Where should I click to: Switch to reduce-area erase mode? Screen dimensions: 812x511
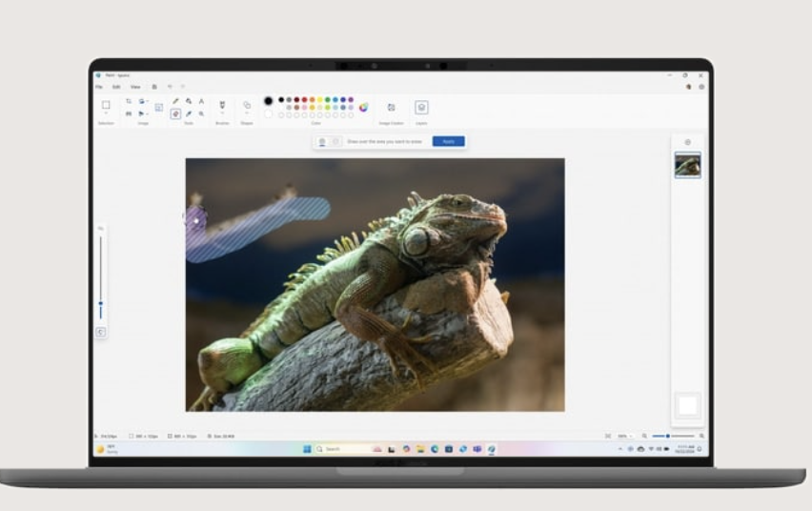tap(335, 141)
